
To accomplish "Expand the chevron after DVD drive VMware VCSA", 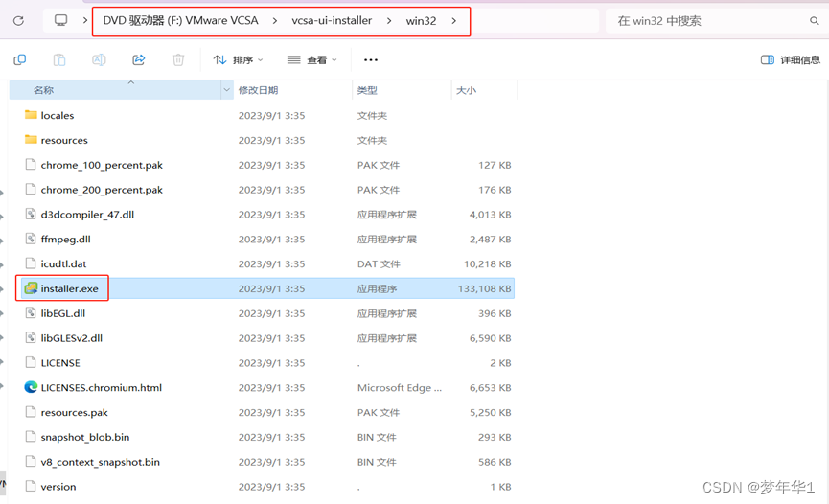I will [274, 21].
